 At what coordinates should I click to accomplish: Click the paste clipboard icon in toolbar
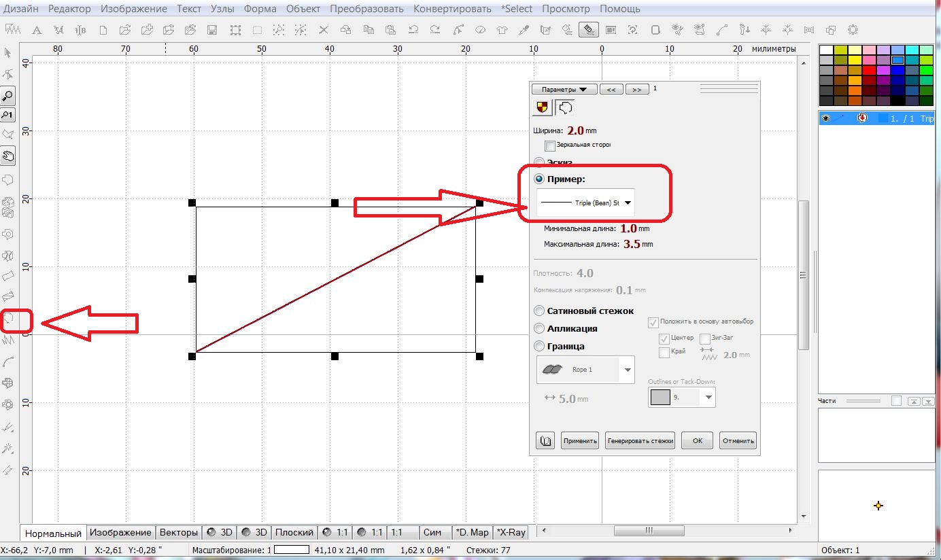tap(390, 30)
